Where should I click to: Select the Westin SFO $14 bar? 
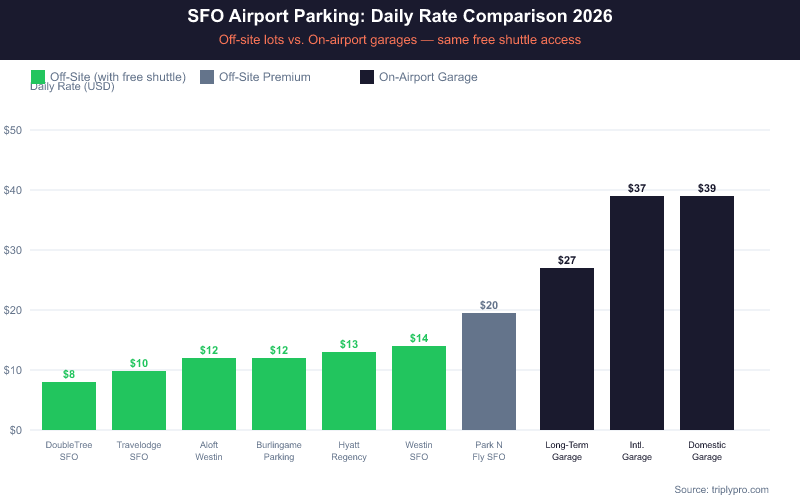419,388
